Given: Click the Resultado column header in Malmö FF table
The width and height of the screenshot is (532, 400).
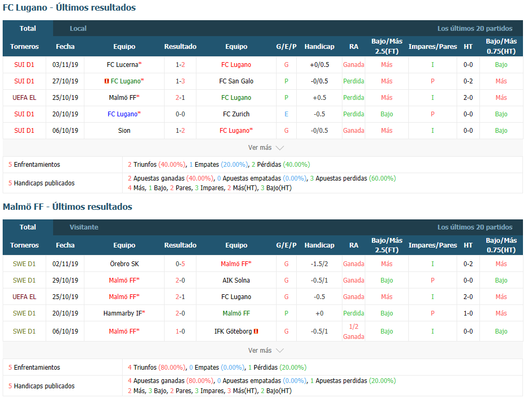Looking at the screenshot, I should [180, 245].
